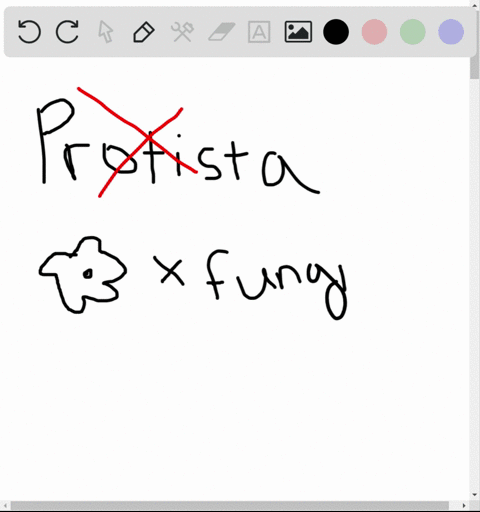
Task: Pick the eraser tool
Action: pos(222,32)
